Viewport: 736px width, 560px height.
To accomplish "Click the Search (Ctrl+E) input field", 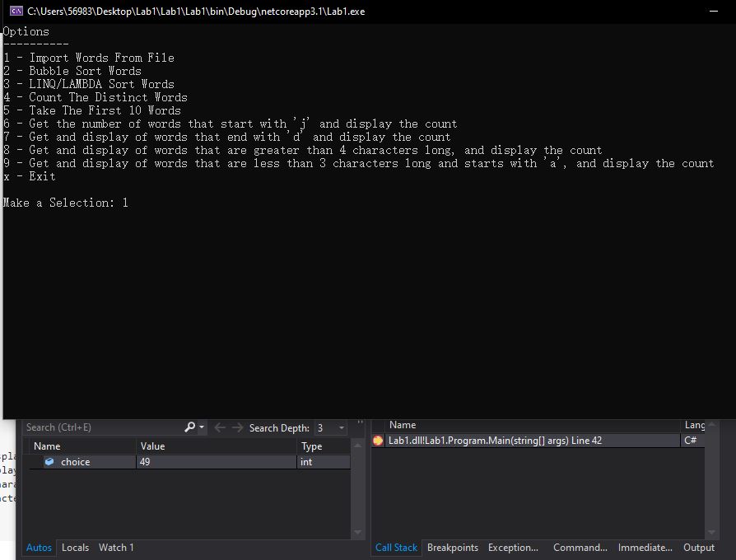I will pos(103,427).
